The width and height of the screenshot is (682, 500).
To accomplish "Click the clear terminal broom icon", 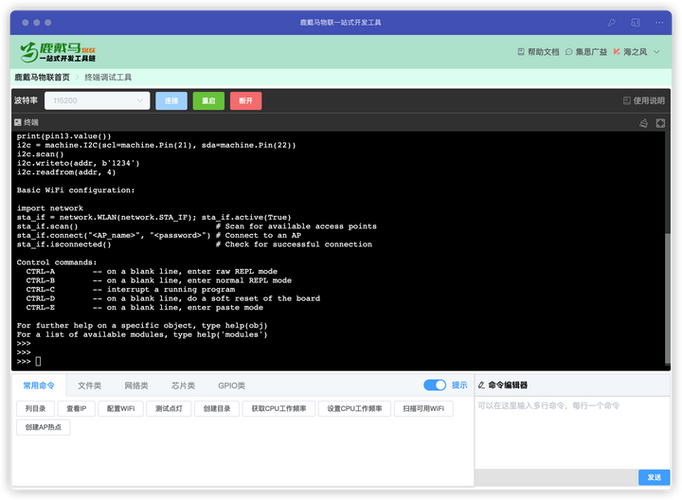I will [644, 123].
